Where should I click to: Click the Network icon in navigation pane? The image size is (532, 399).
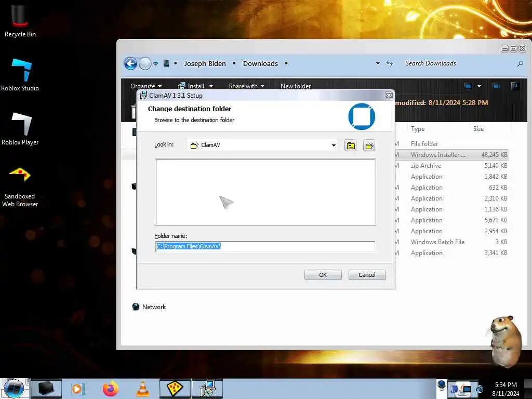(x=136, y=307)
